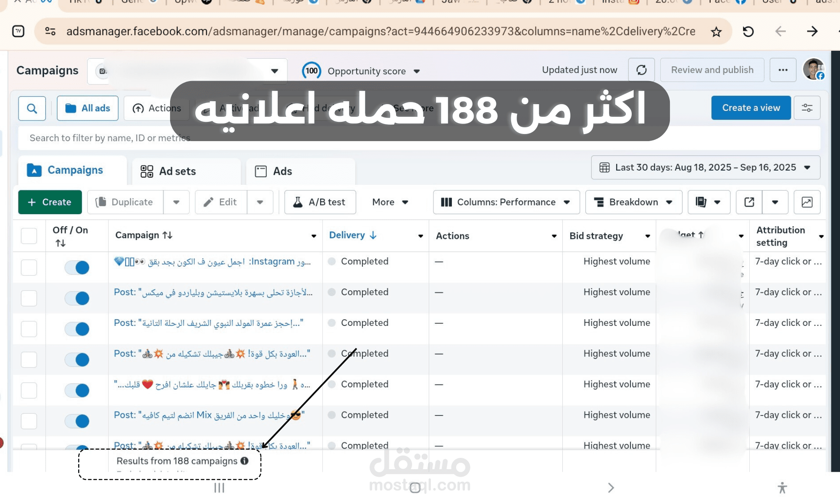This screenshot has width=840, height=504.
Task: Click the Create a view button
Action: click(x=751, y=108)
